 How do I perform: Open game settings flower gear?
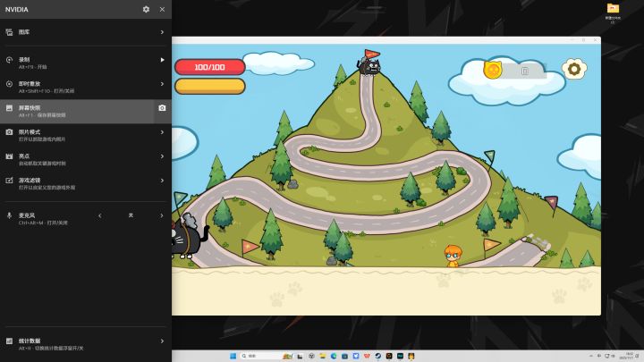point(574,69)
